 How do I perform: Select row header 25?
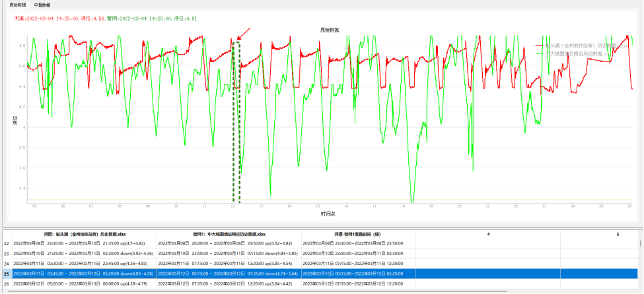pyautogui.click(x=6, y=274)
